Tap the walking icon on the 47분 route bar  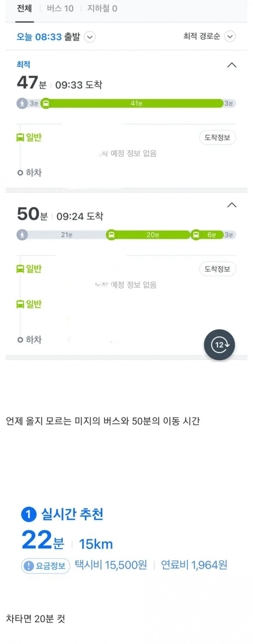[x=22, y=103]
